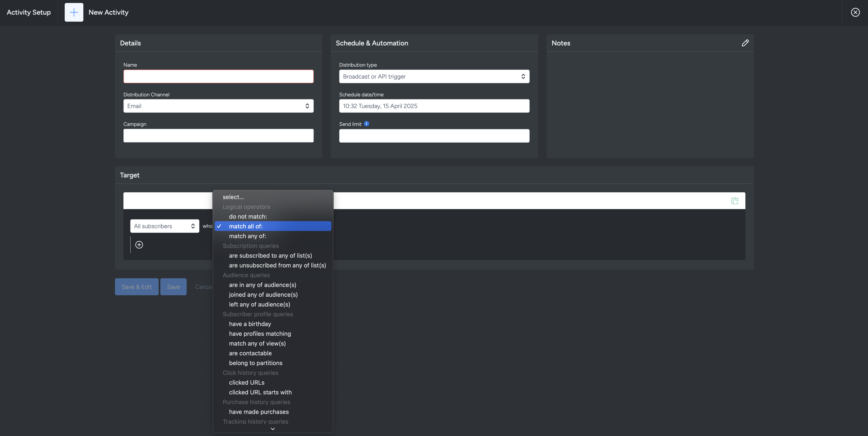The width and height of the screenshot is (868, 436).
Task: Select 'have made purchases' option
Action: pos(258,412)
